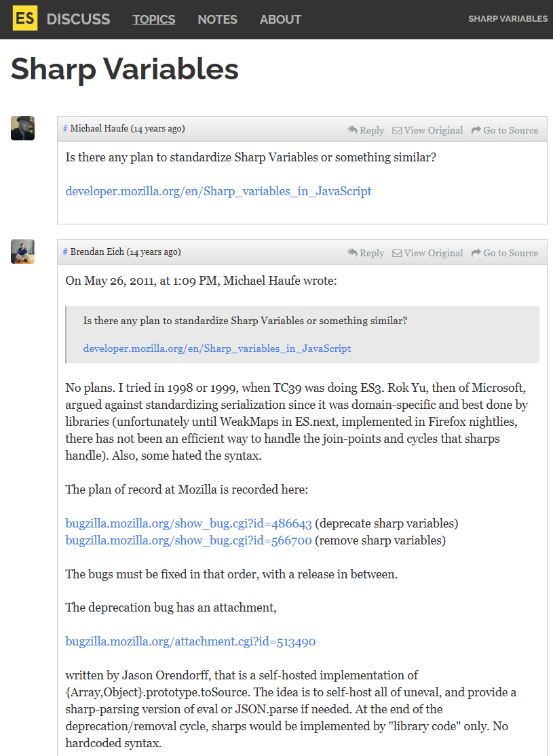553x756 pixels.
Task: Open bugzilla attachment 513490 link
Action: [191, 641]
